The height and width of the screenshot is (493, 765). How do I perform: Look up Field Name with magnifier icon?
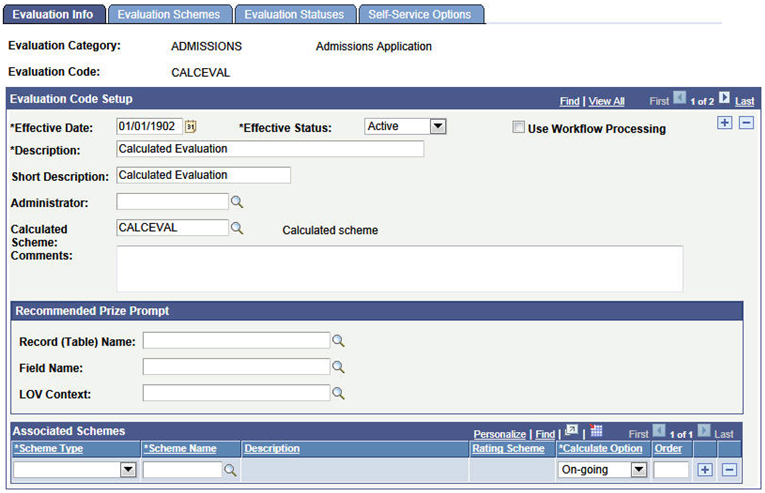(x=338, y=367)
